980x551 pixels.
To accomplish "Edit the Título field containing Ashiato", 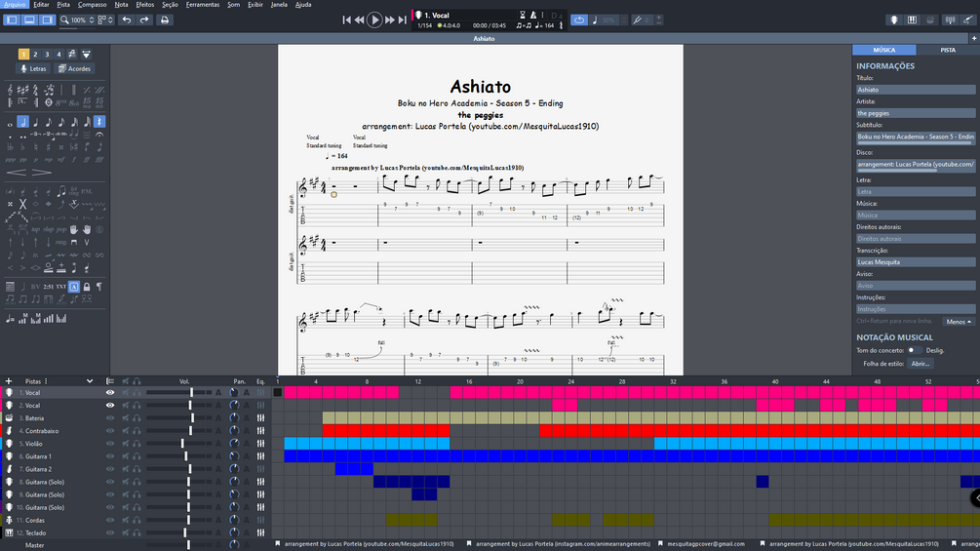I will (x=916, y=90).
